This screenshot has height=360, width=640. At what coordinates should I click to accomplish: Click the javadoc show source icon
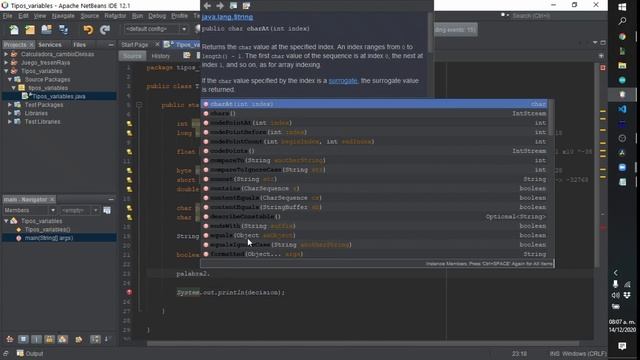(x=246, y=6)
